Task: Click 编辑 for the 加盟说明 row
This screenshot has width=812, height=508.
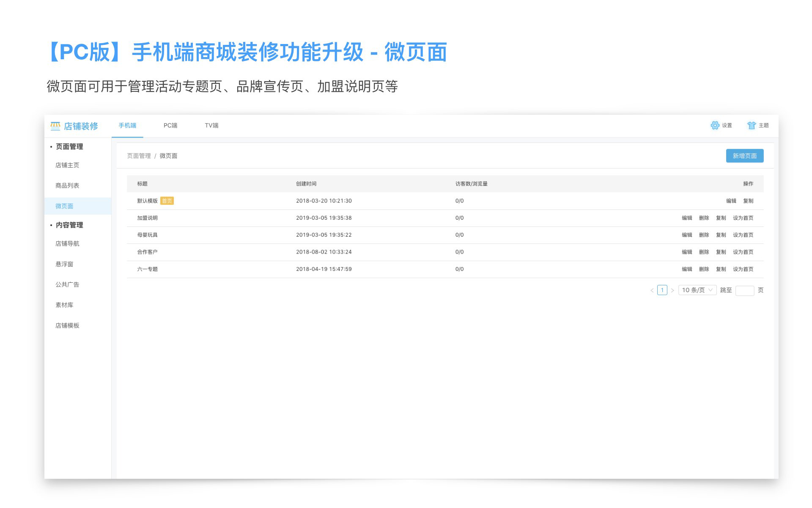Action: point(687,218)
